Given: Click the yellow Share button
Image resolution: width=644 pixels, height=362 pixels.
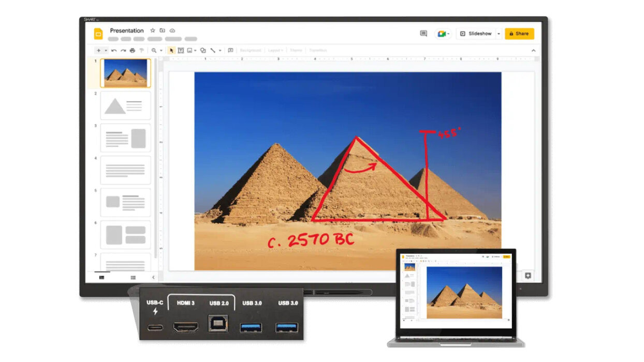Looking at the screenshot, I should tap(519, 34).
